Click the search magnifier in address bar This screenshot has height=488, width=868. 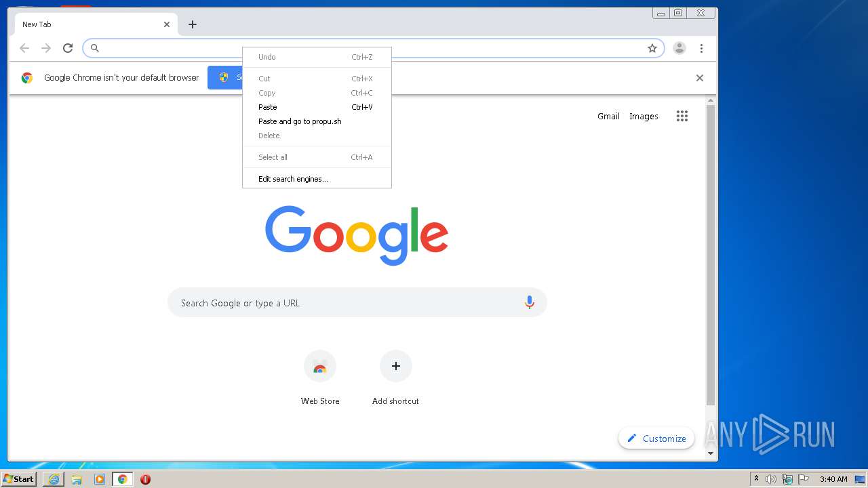point(95,48)
